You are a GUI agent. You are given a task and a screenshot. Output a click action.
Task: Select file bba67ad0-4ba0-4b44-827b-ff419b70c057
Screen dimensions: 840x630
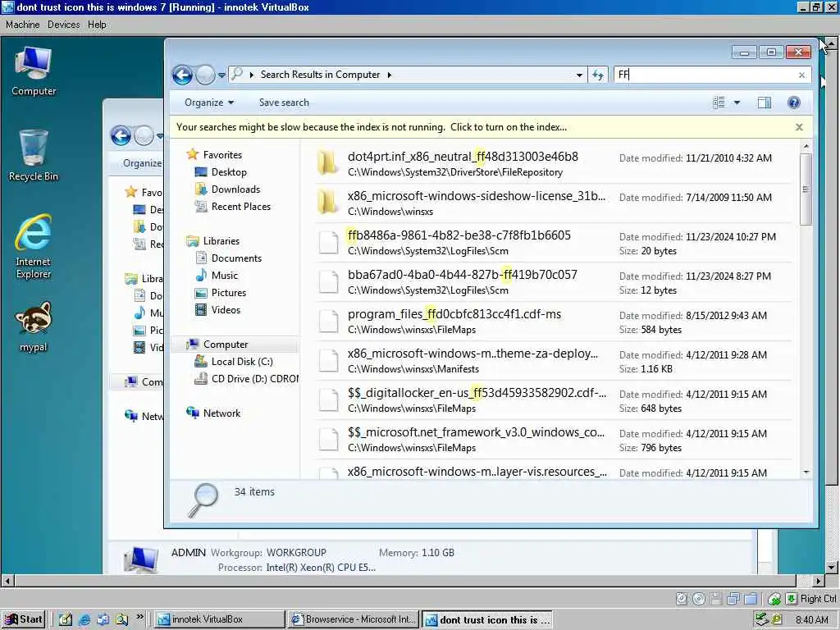(554, 282)
